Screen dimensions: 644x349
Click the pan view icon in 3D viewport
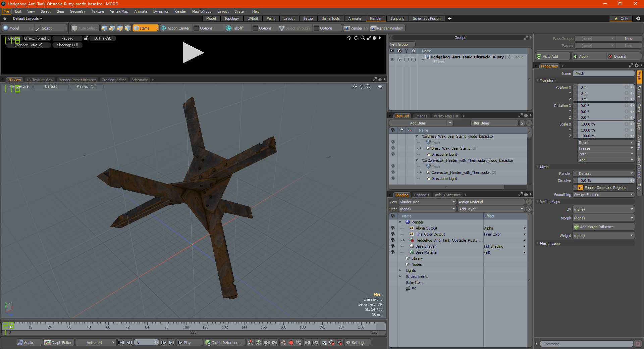(355, 87)
